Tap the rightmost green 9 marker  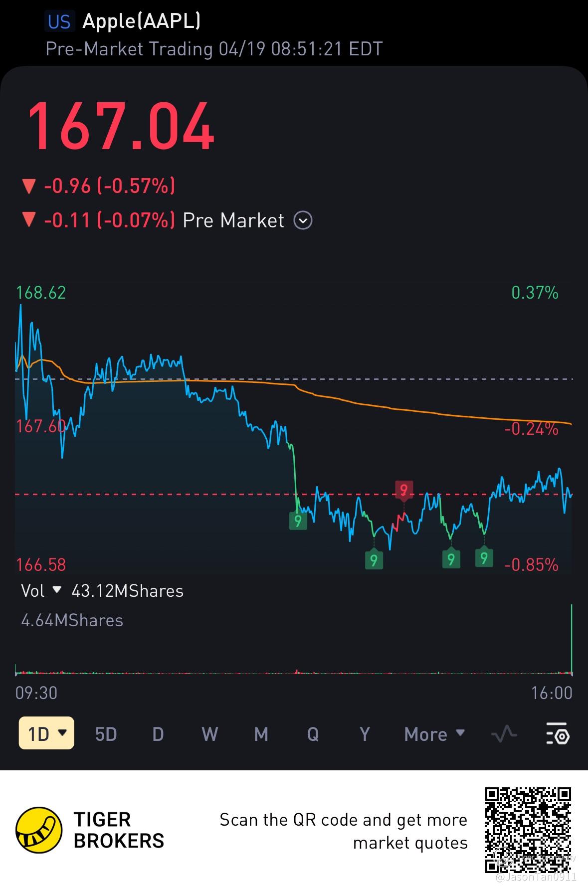point(484,557)
